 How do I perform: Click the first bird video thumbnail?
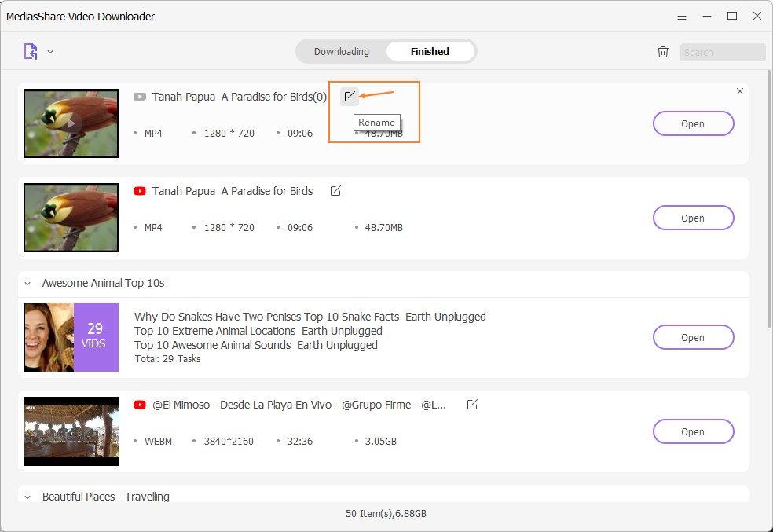pos(71,123)
